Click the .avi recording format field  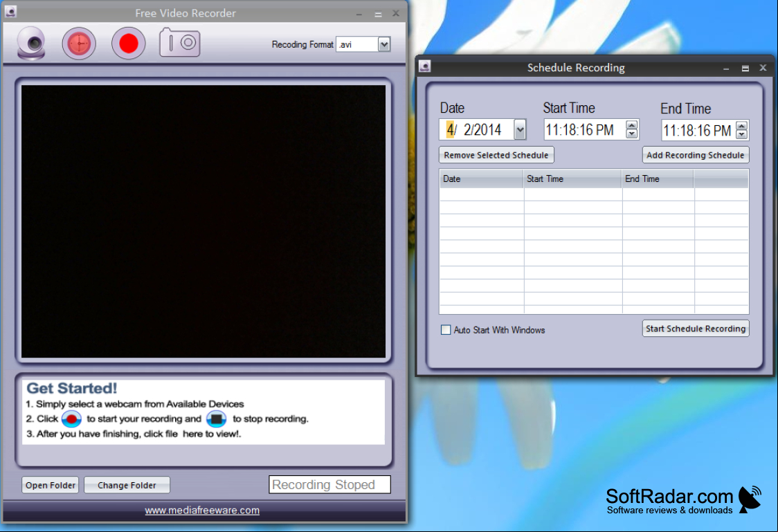356,45
